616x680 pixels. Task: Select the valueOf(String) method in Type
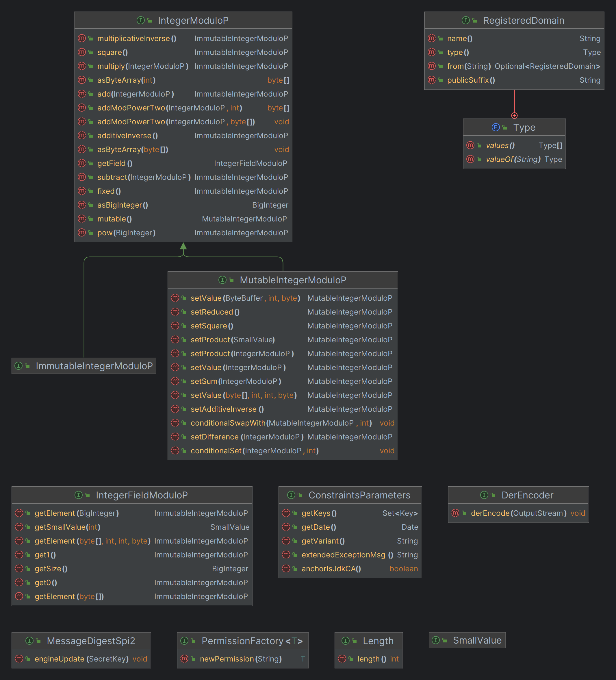click(513, 159)
